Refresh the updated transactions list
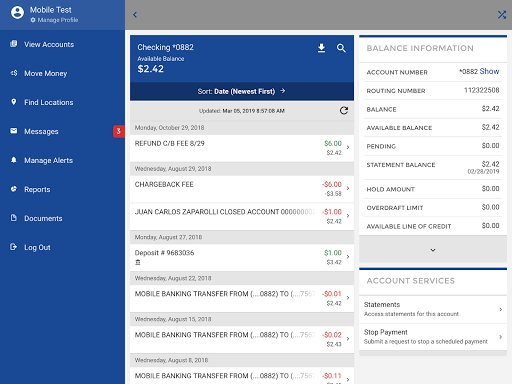Screen dimensions: 512x384 (x=344, y=111)
